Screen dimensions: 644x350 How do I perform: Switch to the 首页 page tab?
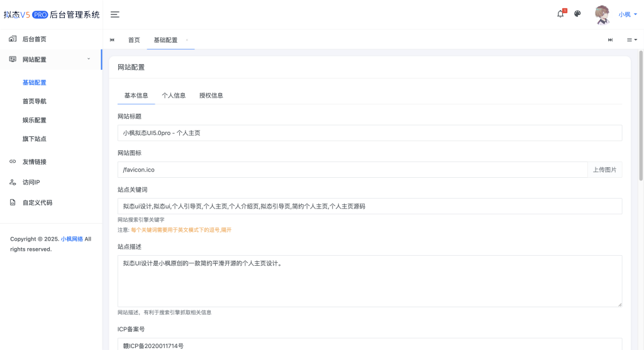(134, 40)
